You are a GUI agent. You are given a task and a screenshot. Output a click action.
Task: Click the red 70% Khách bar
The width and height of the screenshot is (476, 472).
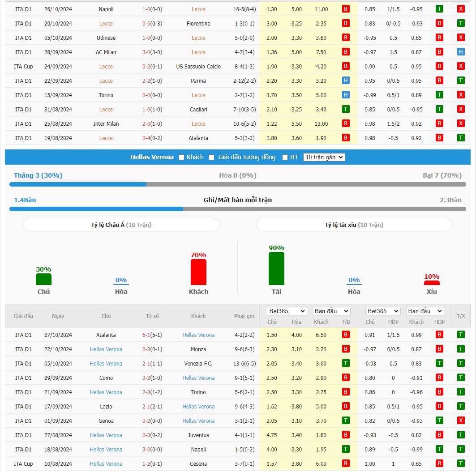click(x=198, y=272)
